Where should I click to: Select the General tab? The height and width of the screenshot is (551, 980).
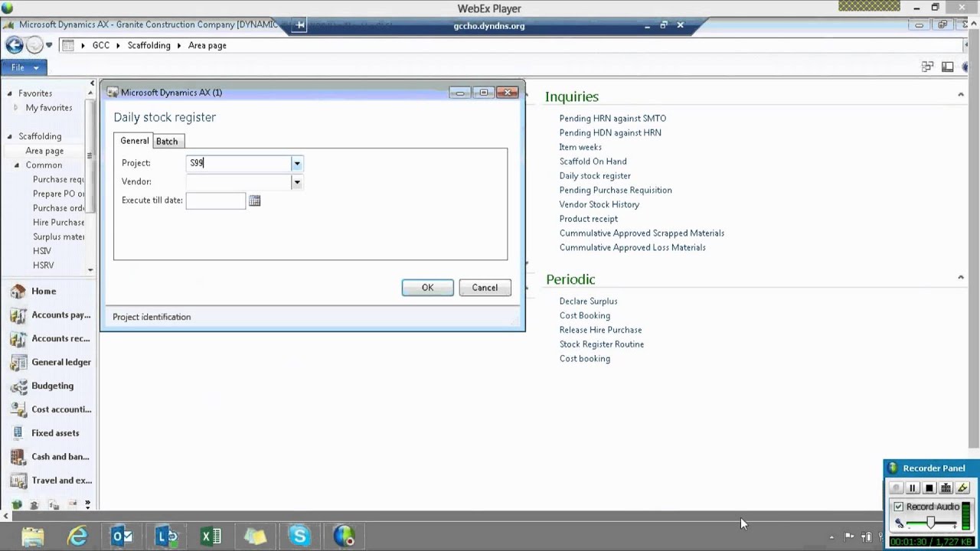pyautogui.click(x=135, y=141)
